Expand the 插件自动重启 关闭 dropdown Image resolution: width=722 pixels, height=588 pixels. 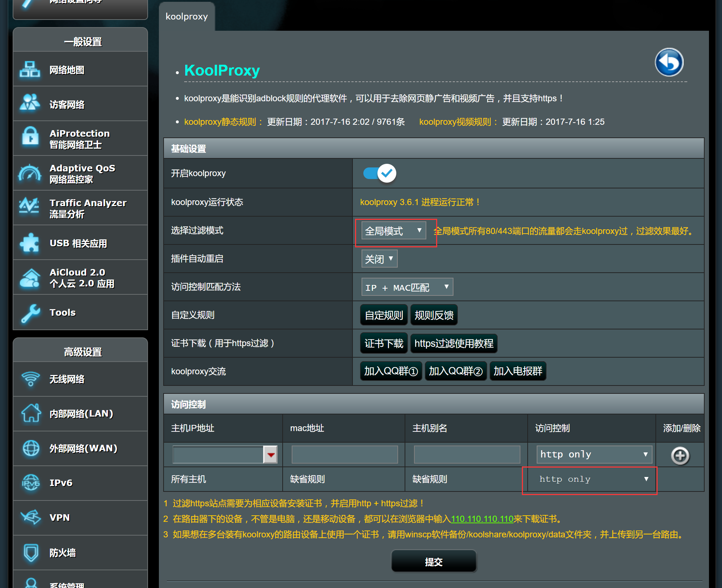coord(379,259)
